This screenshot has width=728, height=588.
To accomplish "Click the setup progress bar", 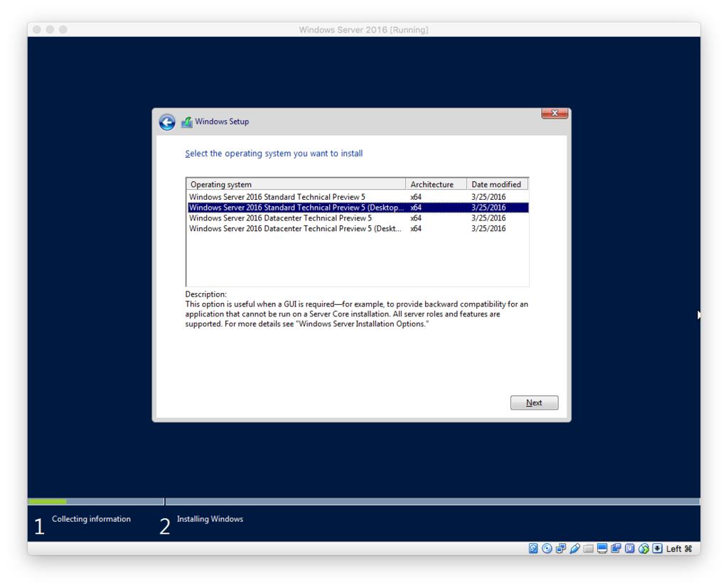I will click(x=363, y=501).
